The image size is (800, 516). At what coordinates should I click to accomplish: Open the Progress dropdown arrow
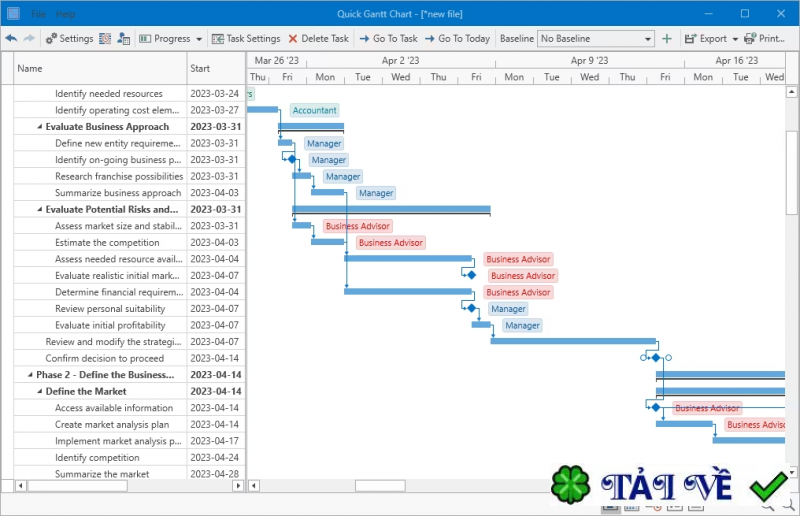click(x=199, y=39)
